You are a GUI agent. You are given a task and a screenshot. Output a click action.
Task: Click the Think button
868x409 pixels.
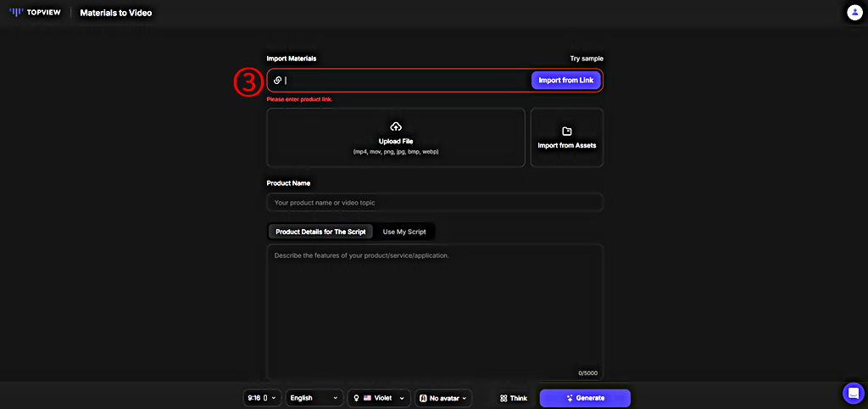(513, 398)
